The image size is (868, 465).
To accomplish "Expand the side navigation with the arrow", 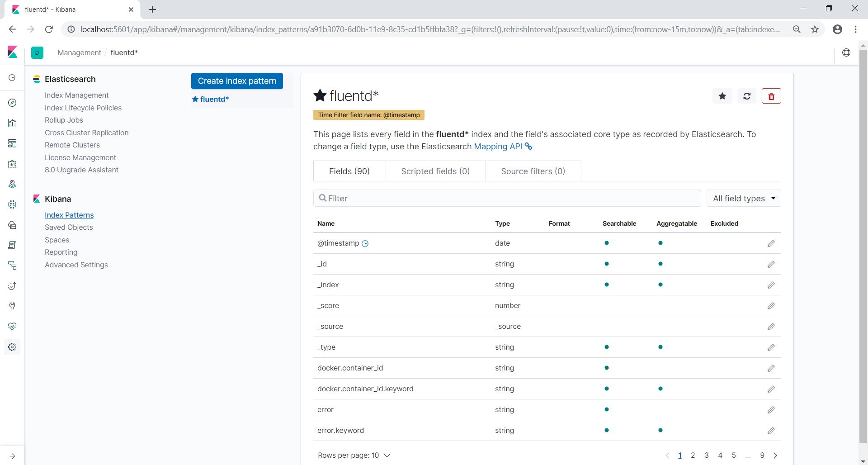I will coord(12,456).
